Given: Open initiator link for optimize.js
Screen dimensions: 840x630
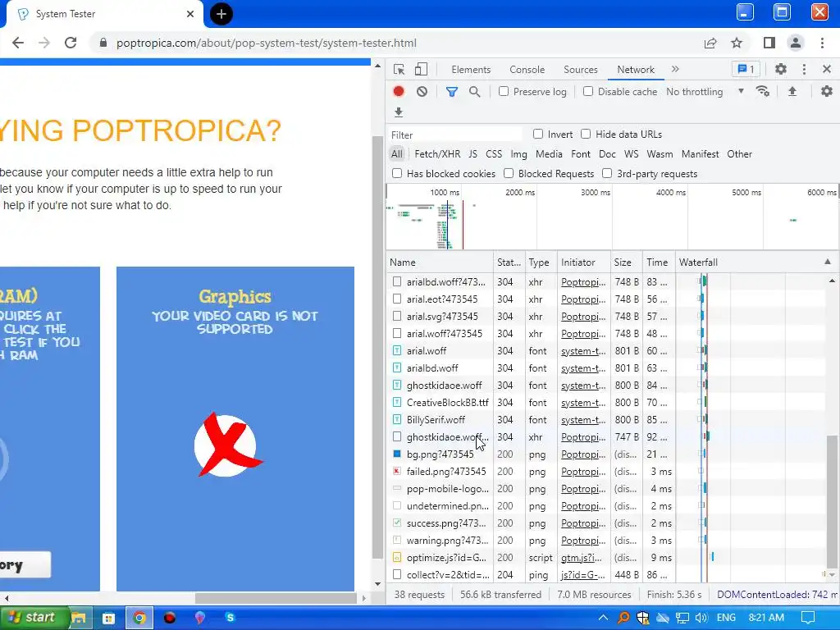Looking at the screenshot, I should pos(582,558).
